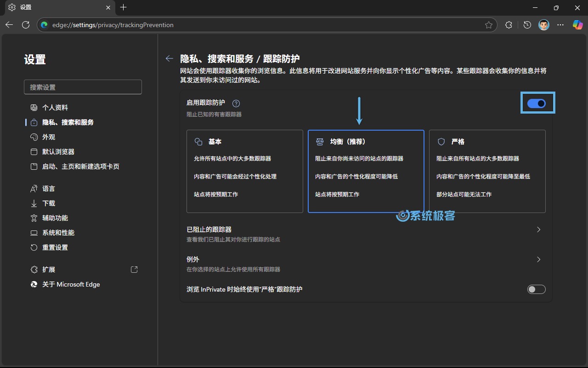Select the 均衡(推荐) tracking prevention card

click(x=366, y=171)
